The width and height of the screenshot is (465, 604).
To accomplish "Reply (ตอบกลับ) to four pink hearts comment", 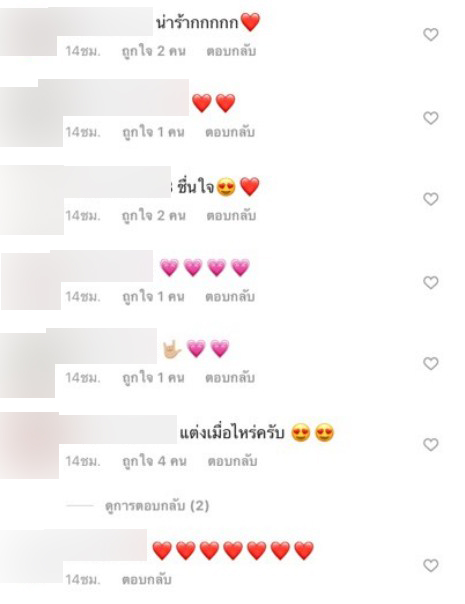I will click(230, 297).
